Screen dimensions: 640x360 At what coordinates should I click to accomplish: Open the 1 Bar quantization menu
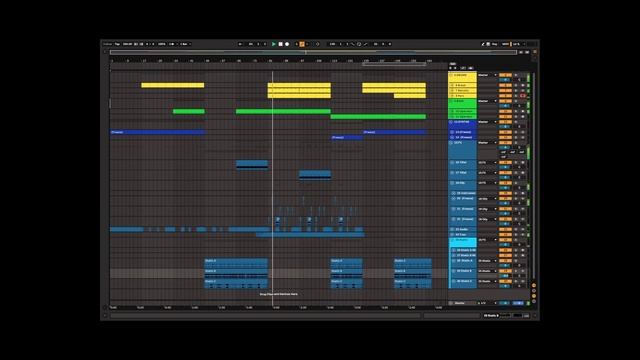(185, 44)
